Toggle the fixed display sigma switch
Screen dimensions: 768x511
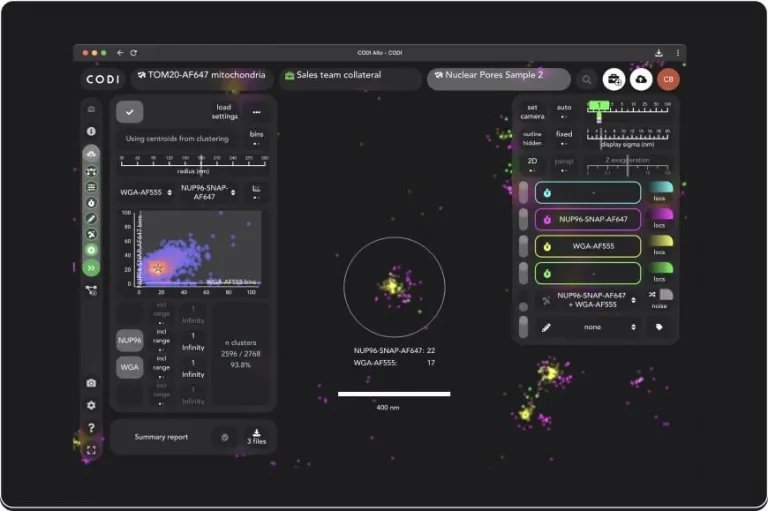click(x=564, y=138)
